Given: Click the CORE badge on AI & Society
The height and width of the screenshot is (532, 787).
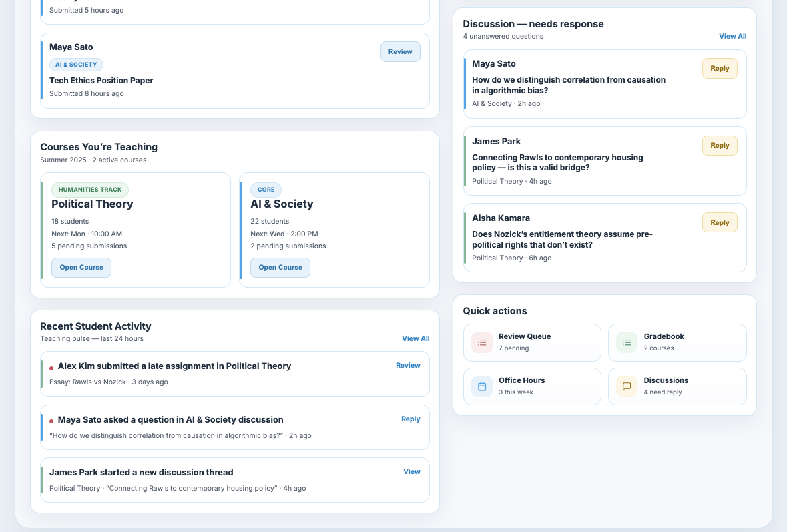Looking at the screenshot, I should pos(266,189).
